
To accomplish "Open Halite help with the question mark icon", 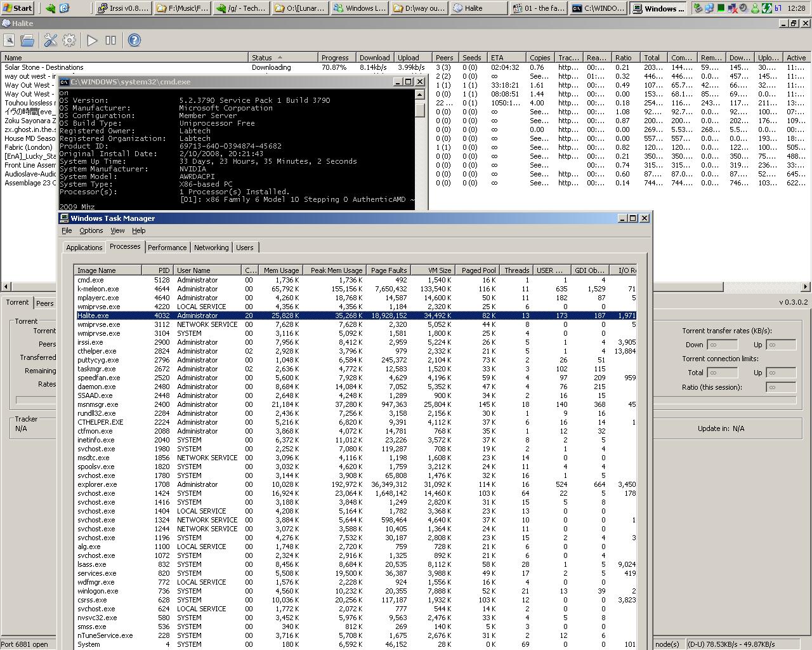I will click(134, 41).
